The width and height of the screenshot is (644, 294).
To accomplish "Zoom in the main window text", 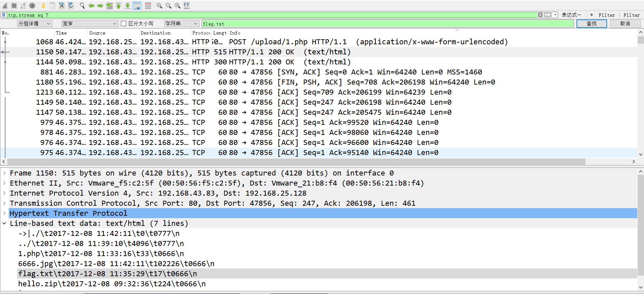I will coord(159,6).
